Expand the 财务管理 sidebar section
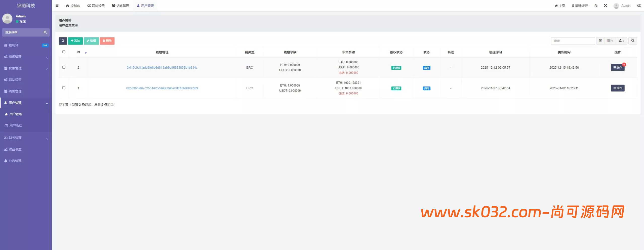 pos(15,138)
